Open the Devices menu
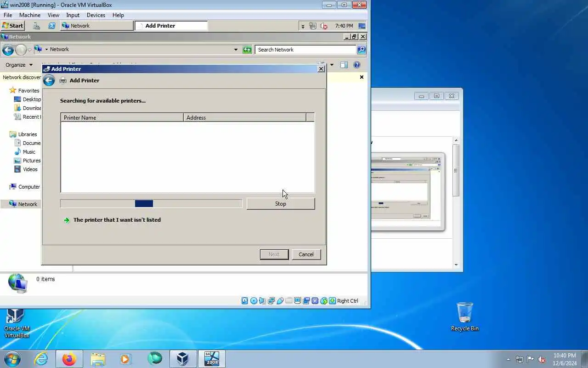Screen dimensions: 588x368 point(96,15)
